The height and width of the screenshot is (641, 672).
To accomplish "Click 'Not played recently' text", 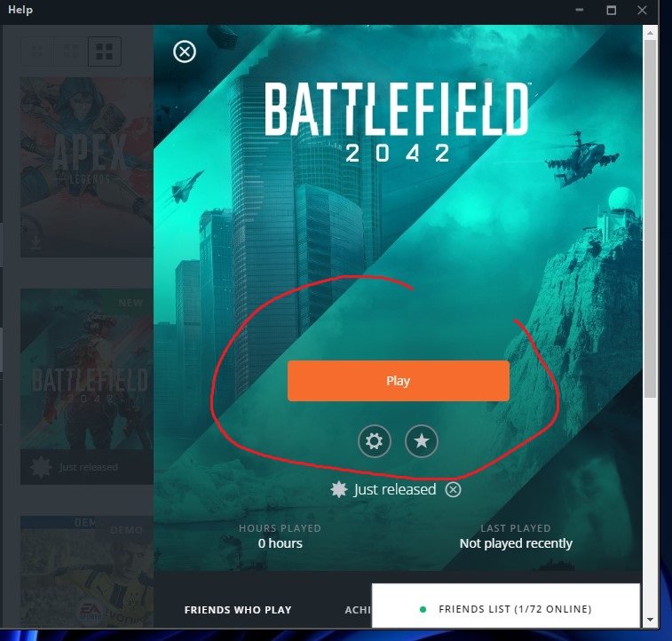I will [516, 543].
